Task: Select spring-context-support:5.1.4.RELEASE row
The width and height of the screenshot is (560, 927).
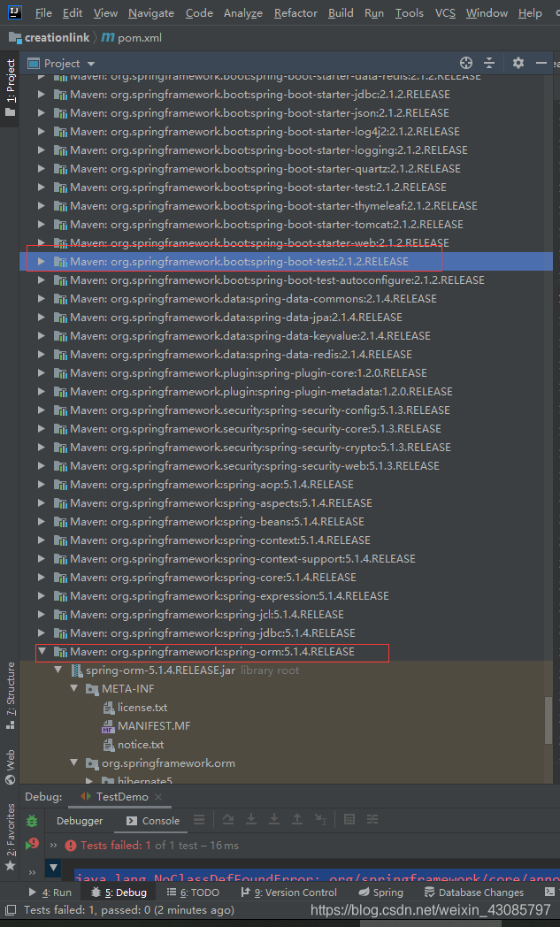Action: [287, 559]
